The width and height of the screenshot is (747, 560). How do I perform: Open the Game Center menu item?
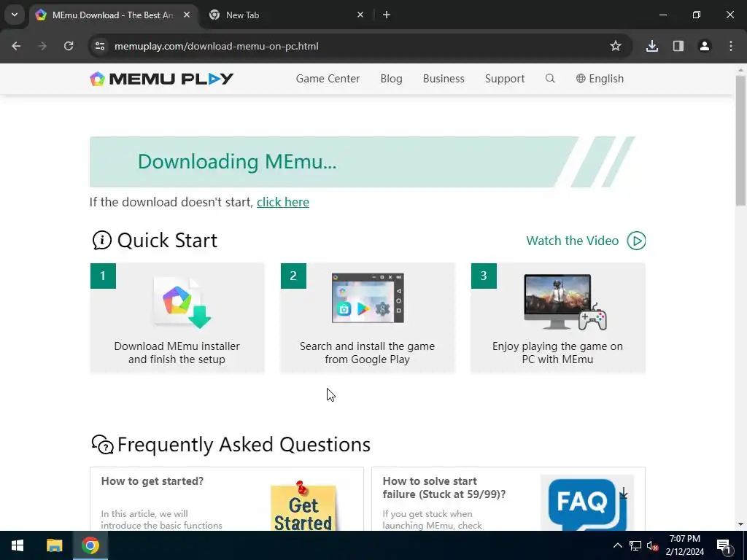tap(328, 79)
